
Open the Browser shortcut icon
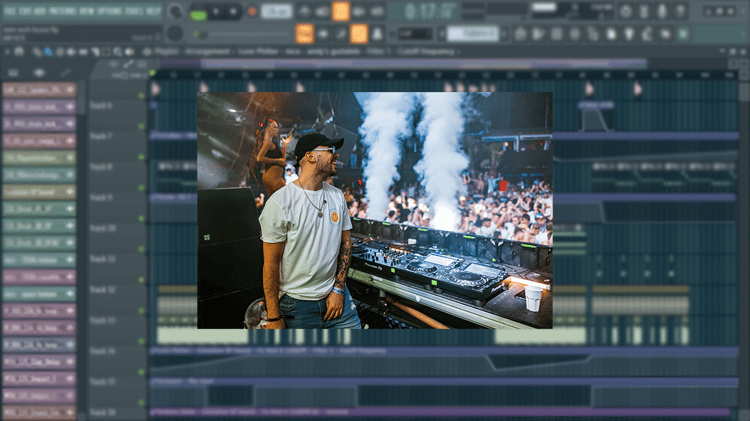[x=593, y=33]
